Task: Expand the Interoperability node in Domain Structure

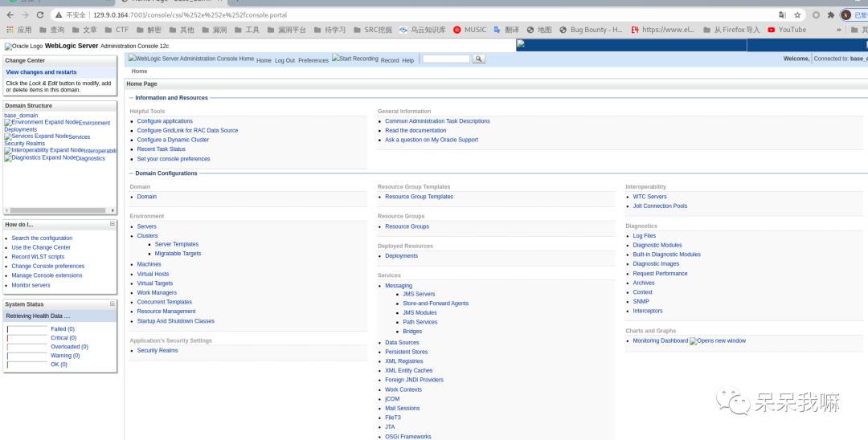Action: [44, 150]
